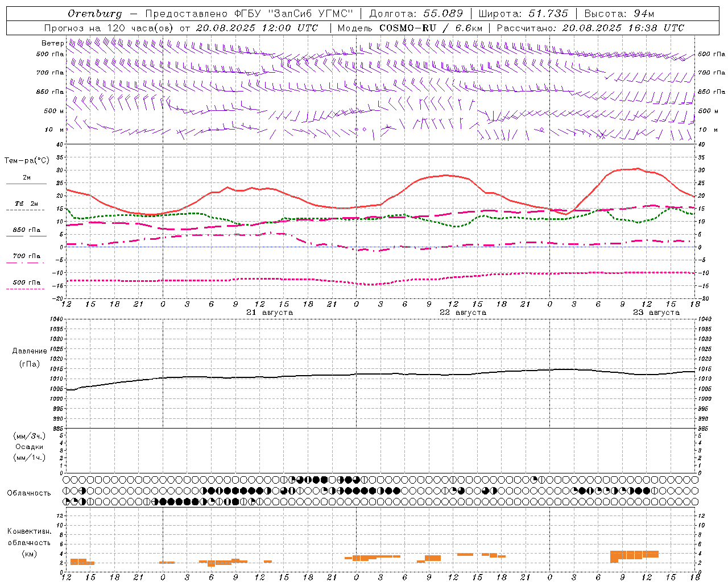Click the 1040 tick on left pressure axis
The height and width of the screenshot is (582, 728).
coord(57,319)
